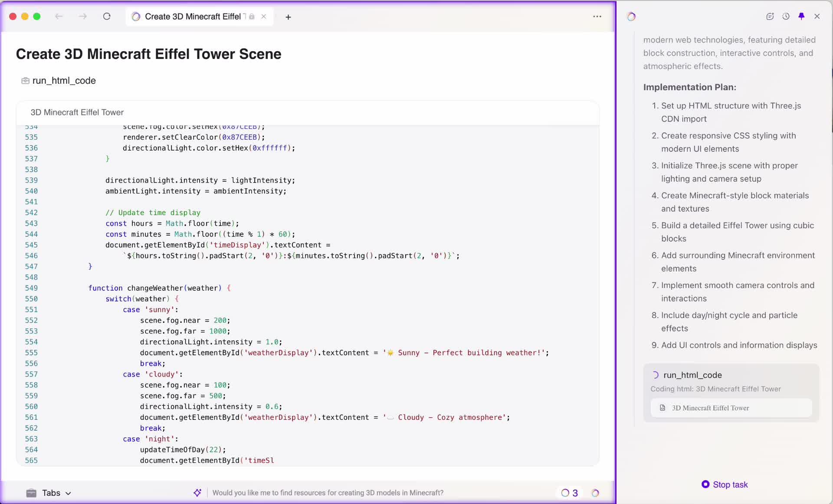Open the three-dots browser menu
The height and width of the screenshot is (504, 833).
pyautogui.click(x=597, y=16)
